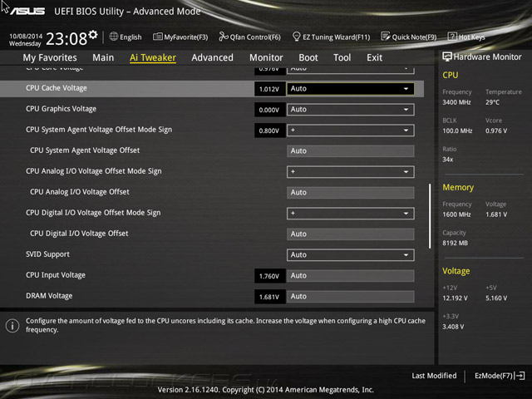Open CPU System Agent Voltage Offset Mode Sign dropdown

pos(351,131)
